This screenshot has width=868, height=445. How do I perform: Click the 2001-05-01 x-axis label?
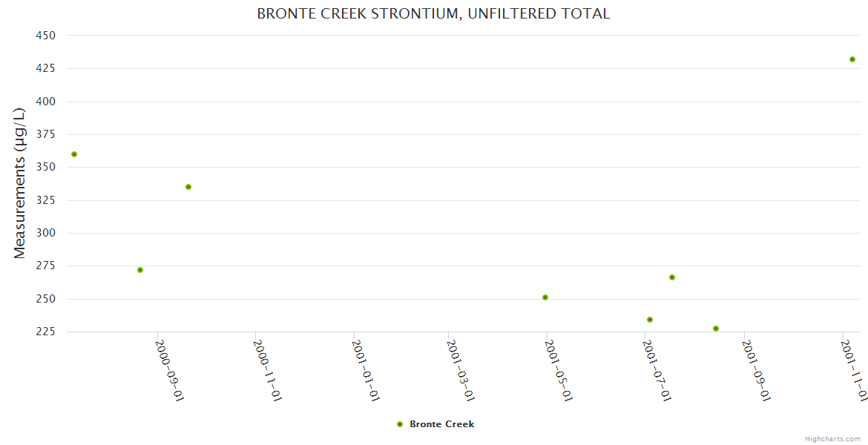click(x=559, y=370)
